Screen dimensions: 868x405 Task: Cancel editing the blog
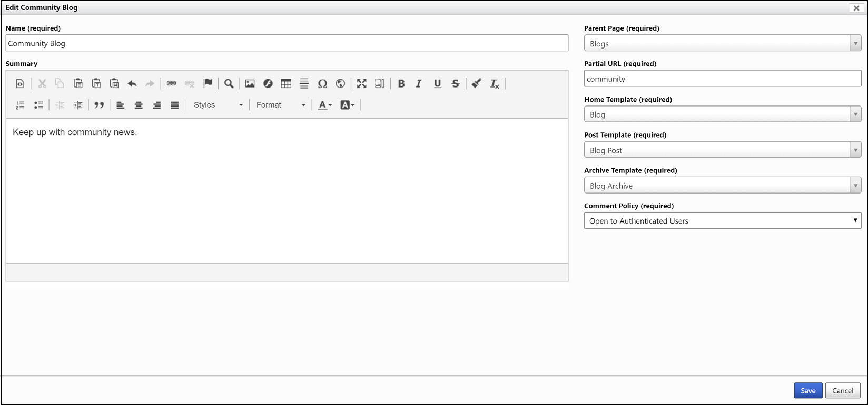843,390
